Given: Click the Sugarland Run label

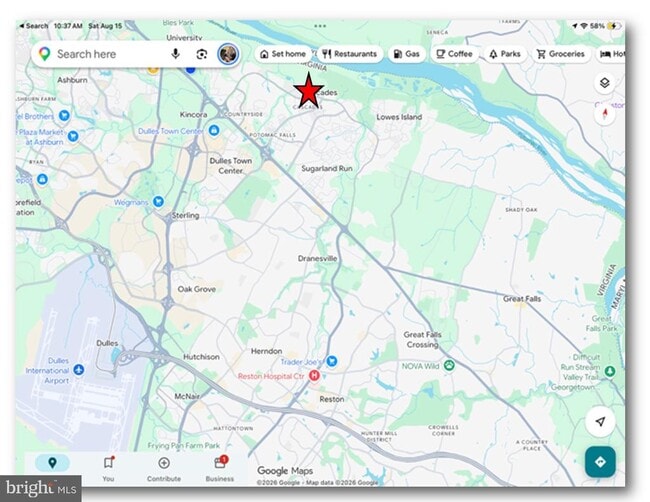Looking at the screenshot, I should pos(327,168).
